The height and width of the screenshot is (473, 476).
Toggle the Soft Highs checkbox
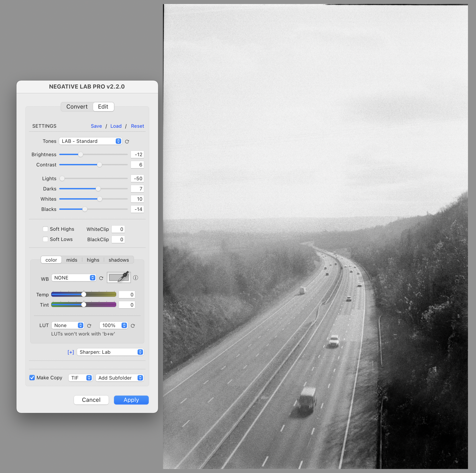point(46,229)
